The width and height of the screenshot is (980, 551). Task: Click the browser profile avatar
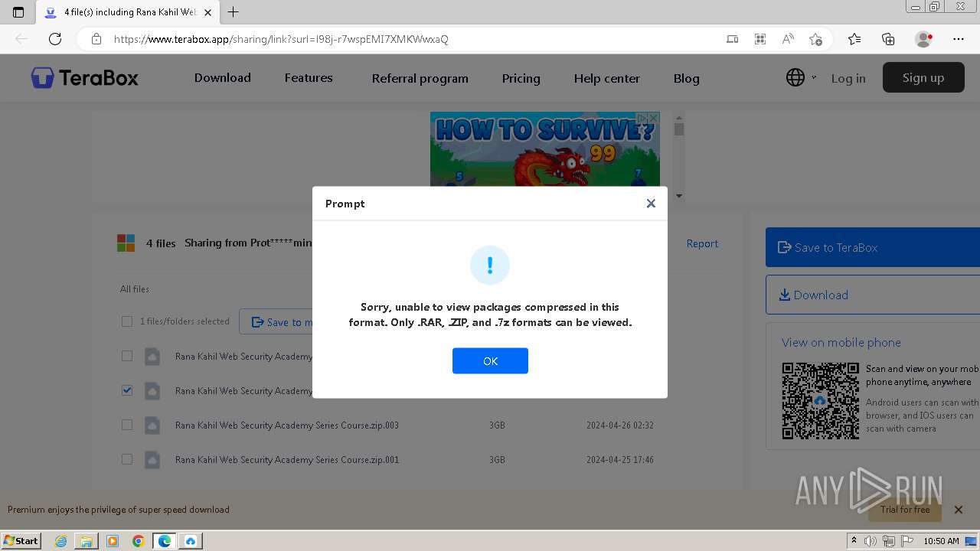(923, 39)
